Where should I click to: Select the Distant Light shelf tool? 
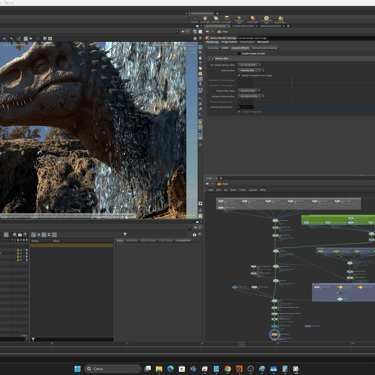tap(252, 20)
